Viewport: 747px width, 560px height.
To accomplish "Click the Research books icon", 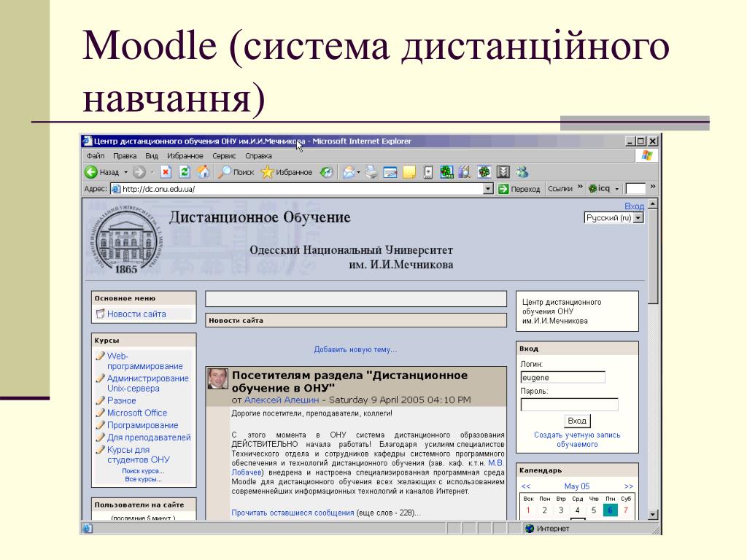I will click(465, 172).
